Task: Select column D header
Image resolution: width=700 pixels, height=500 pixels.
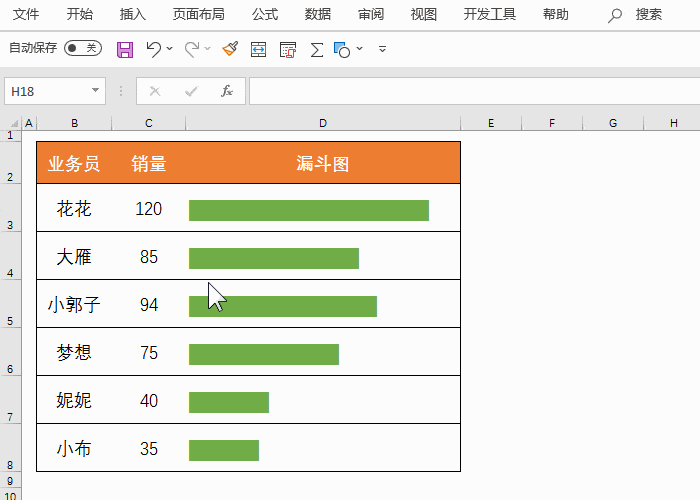Action: 323,123
